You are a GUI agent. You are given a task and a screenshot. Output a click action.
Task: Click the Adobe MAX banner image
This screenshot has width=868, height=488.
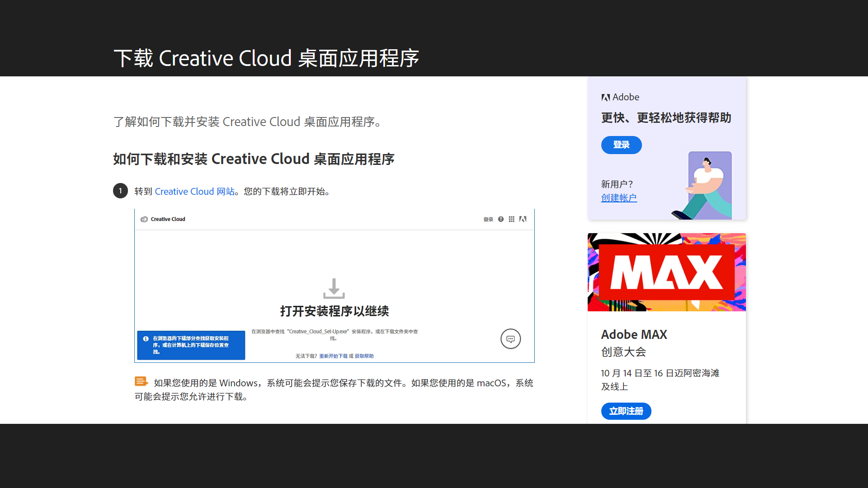point(666,272)
